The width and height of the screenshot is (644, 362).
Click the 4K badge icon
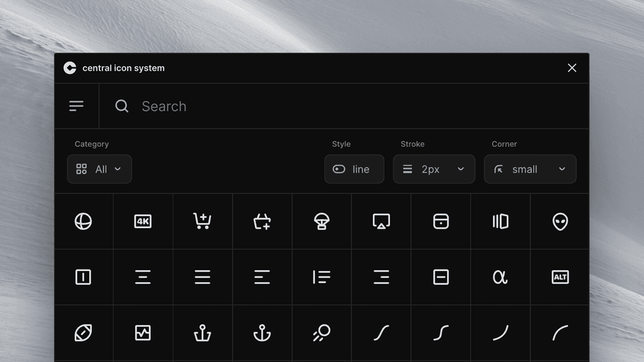coord(143,221)
